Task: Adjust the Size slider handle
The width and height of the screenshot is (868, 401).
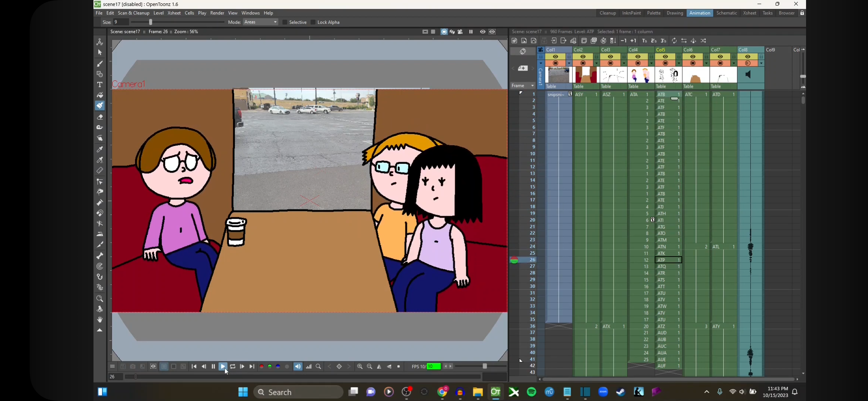Action: click(151, 22)
